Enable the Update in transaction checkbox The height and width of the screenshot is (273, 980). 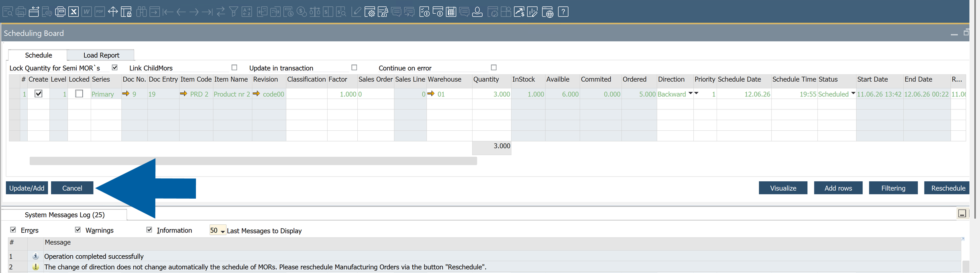(x=354, y=68)
